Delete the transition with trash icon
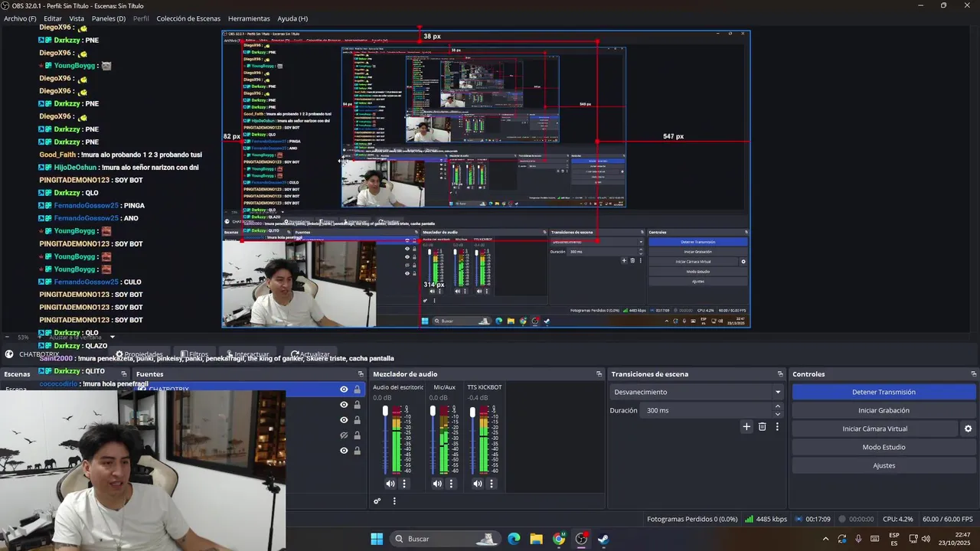This screenshot has width=980, height=551. coord(762,427)
